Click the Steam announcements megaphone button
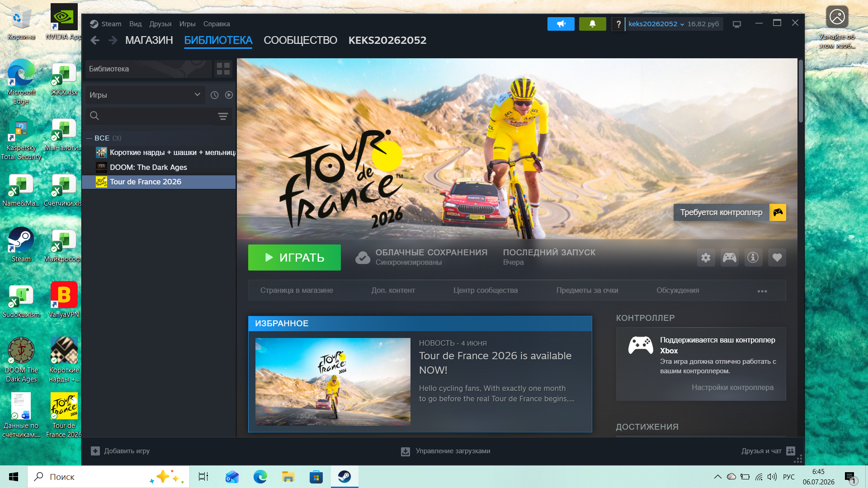 coord(561,24)
